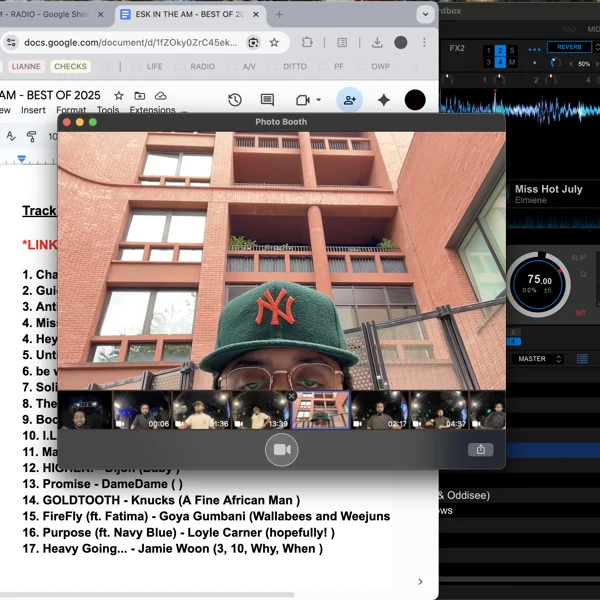600x600 pixels.
Task: Click the paint format roller icon
Action: (x=32, y=136)
